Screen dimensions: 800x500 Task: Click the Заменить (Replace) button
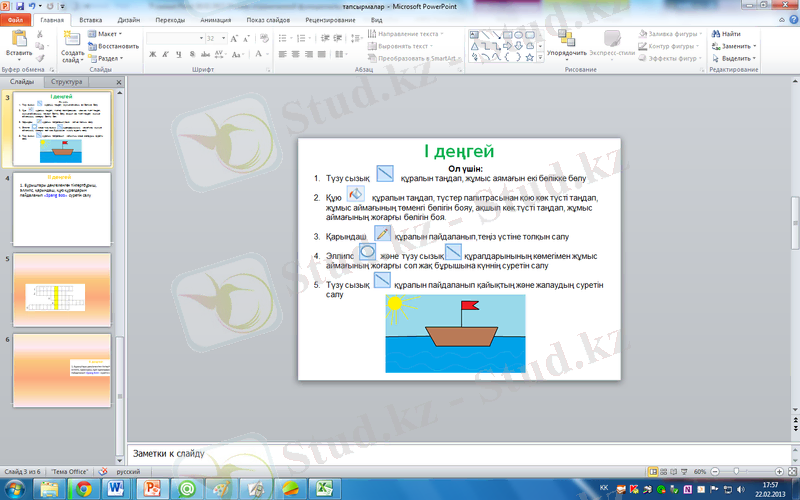pos(736,46)
